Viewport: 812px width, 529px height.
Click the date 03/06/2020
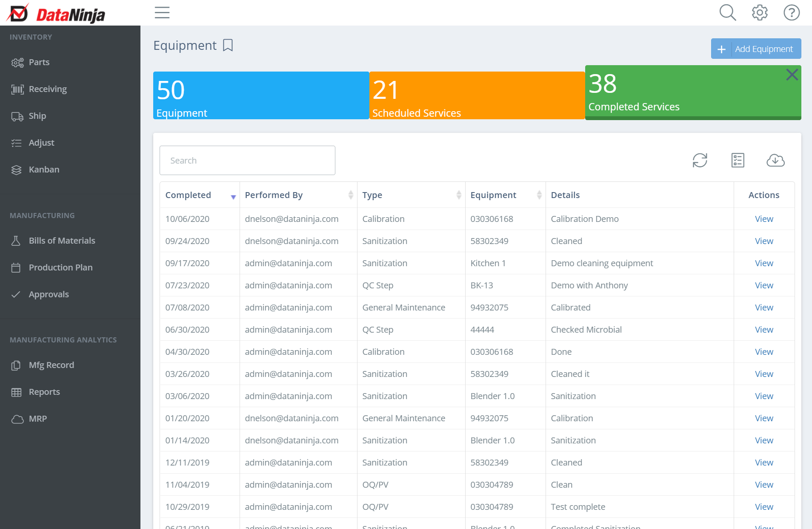[187, 396]
